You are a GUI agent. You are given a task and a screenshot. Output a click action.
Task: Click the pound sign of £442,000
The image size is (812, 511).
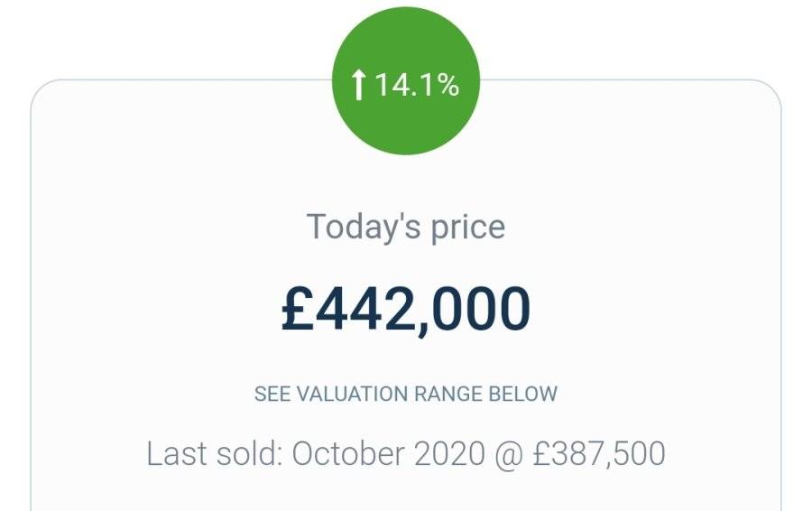pos(298,309)
